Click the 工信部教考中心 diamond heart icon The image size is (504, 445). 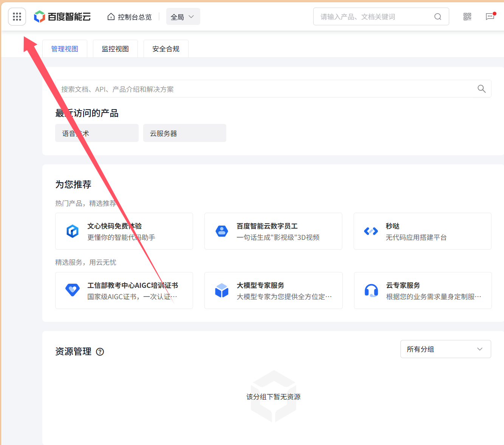(x=73, y=290)
